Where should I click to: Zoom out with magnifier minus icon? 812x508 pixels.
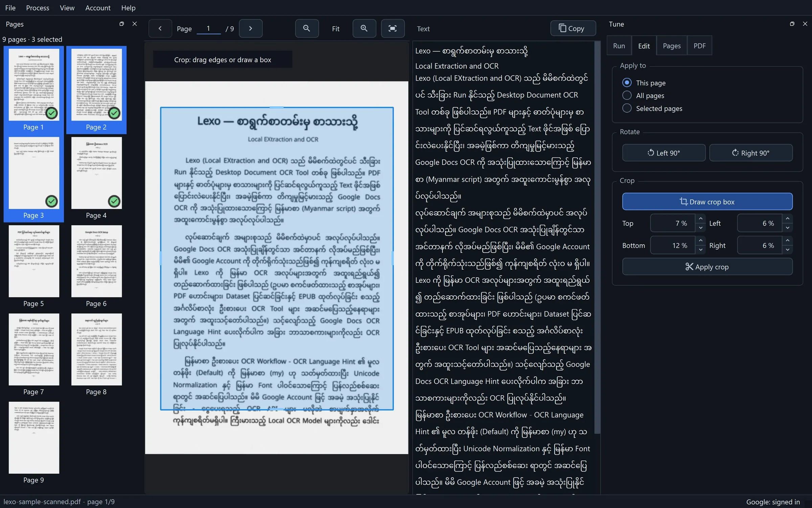[x=307, y=28]
